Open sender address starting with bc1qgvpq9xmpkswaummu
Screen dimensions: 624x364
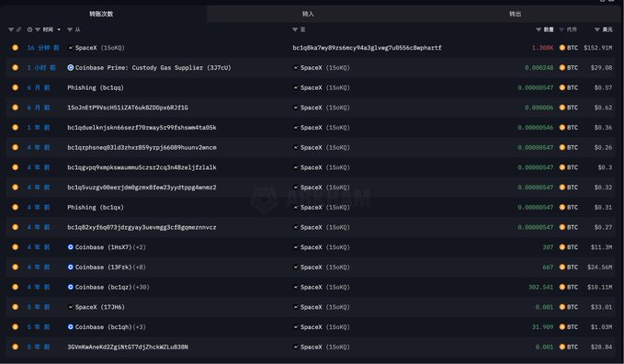coord(142,167)
